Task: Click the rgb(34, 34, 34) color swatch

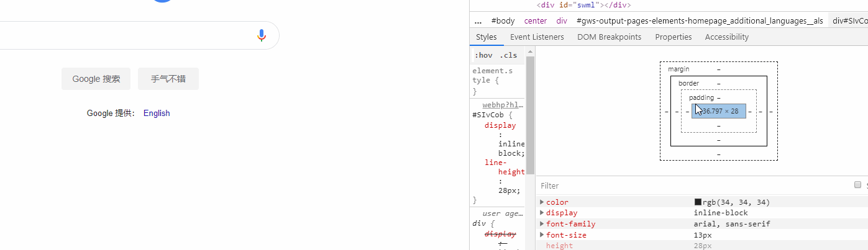Action: (x=698, y=202)
